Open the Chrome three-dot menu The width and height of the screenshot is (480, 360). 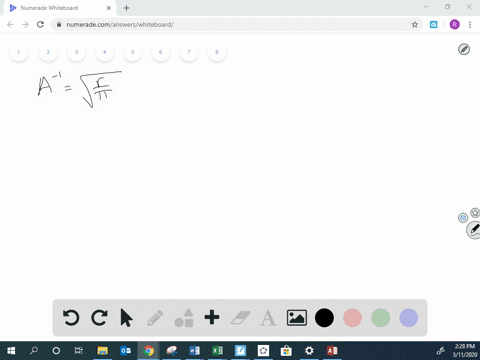pos(470,24)
